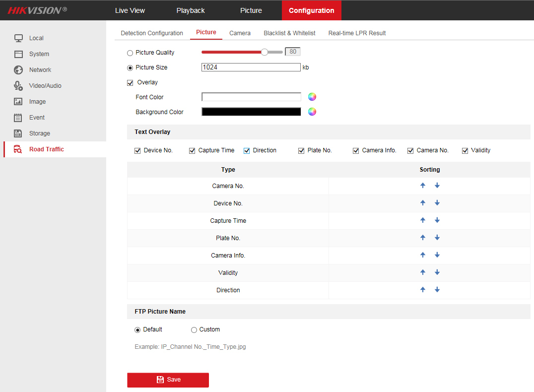Move Device No. row up
This screenshot has height=392, width=534.
click(423, 203)
